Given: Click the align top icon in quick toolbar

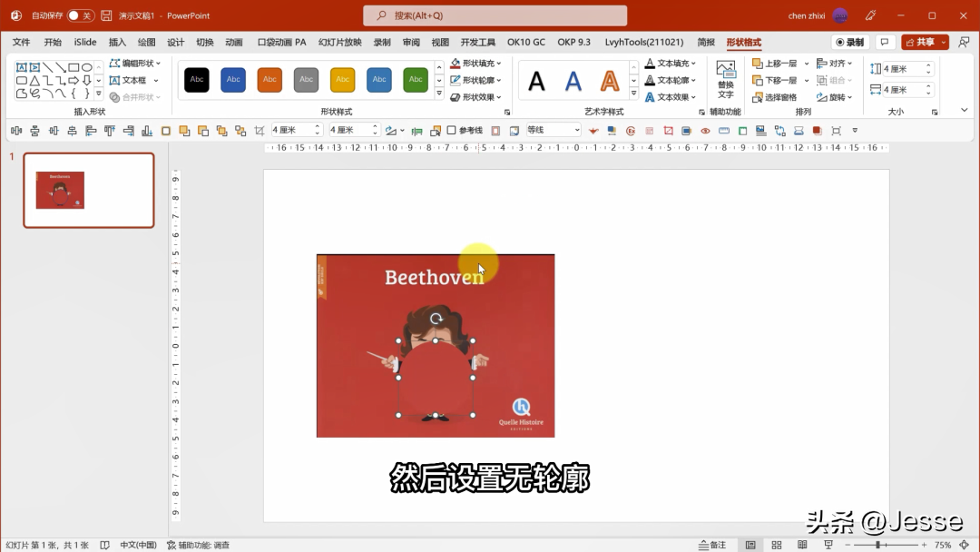Looking at the screenshot, I should (x=110, y=130).
